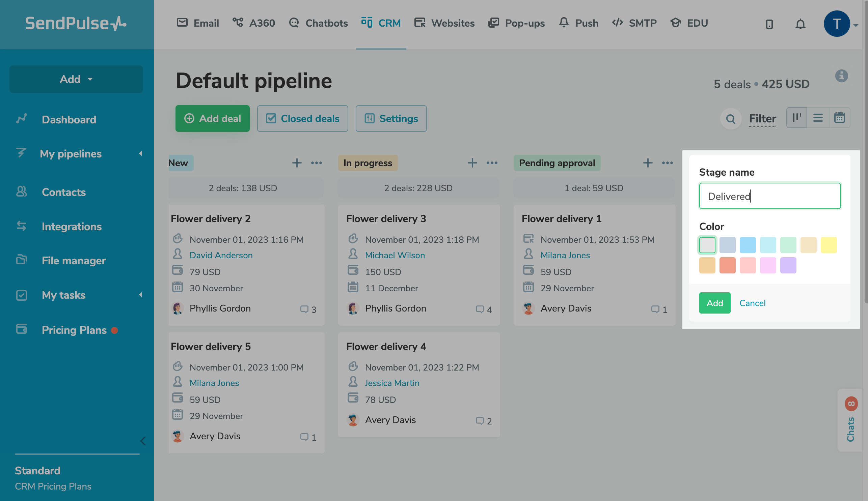Collapse the sidebar with the chevron
This screenshot has width=868, height=501.
143,441
